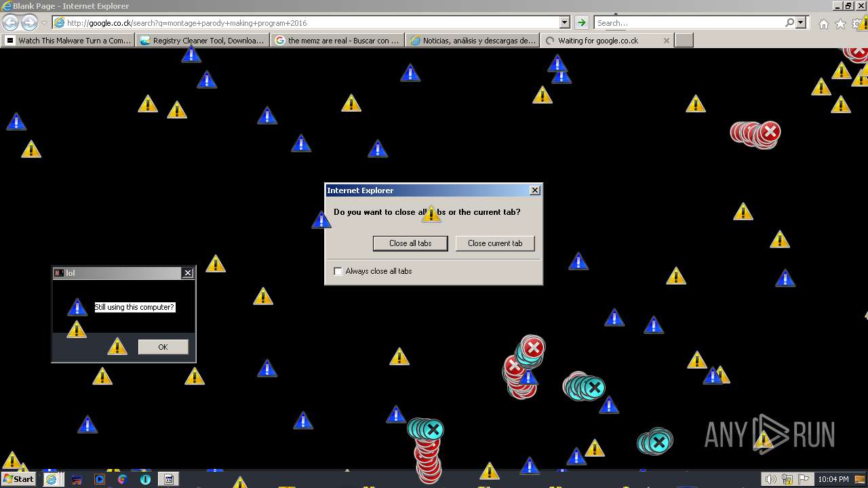Click the Action Center flag tray icon
868x488 pixels.
[x=804, y=479]
